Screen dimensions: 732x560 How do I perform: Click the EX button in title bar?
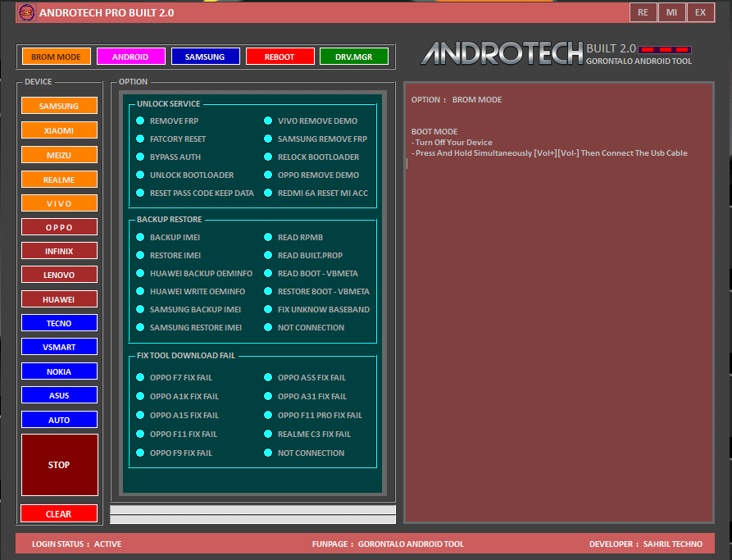(x=700, y=12)
